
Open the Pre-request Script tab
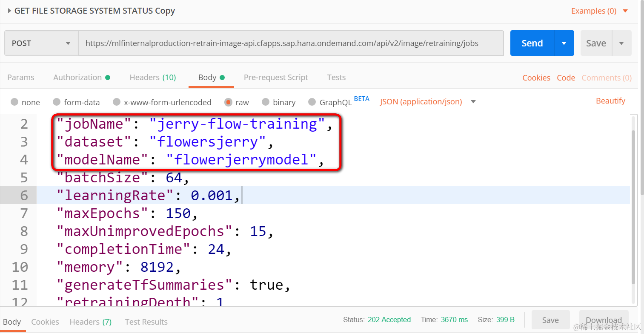pyautogui.click(x=276, y=78)
